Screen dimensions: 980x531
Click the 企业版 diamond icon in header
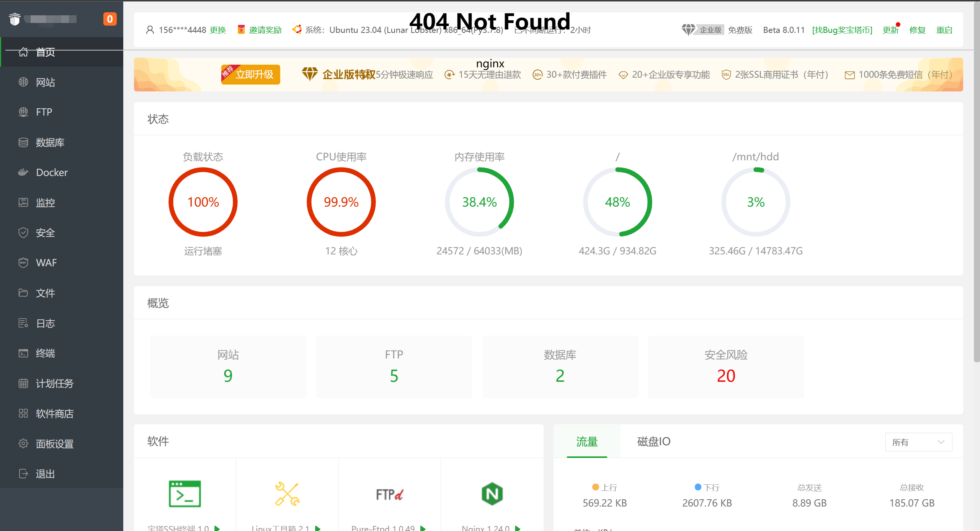click(688, 30)
